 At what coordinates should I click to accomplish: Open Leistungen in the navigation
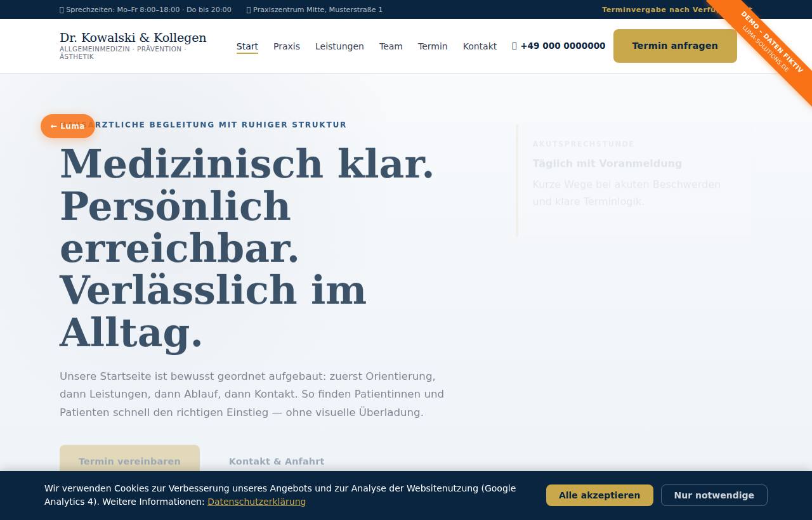(x=339, y=46)
